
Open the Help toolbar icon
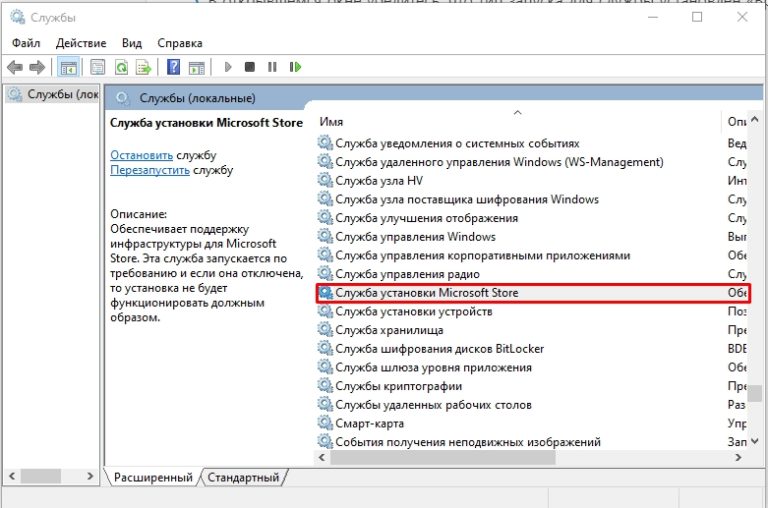coord(173,67)
